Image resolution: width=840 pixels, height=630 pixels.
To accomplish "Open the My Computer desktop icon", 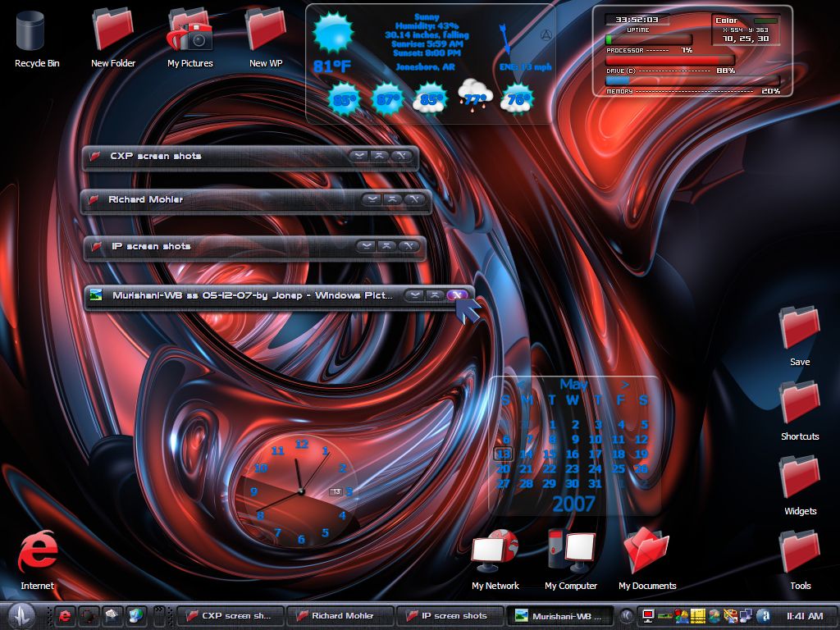I will click(571, 552).
